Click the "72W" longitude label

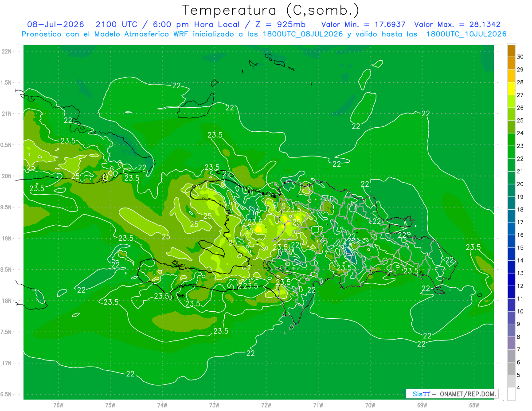(266, 405)
